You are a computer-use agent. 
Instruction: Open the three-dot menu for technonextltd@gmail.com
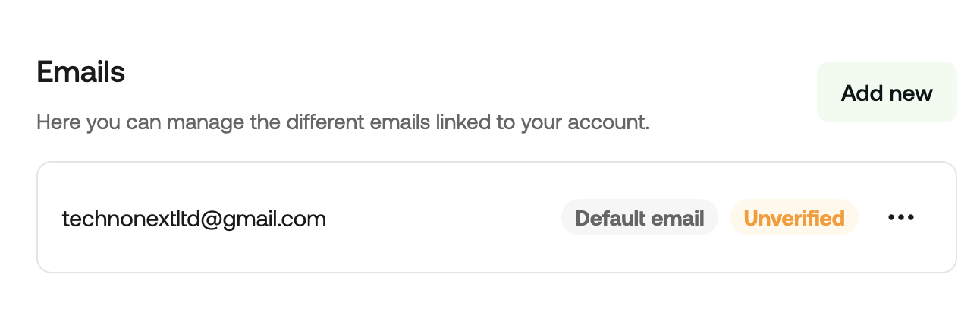(900, 218)
